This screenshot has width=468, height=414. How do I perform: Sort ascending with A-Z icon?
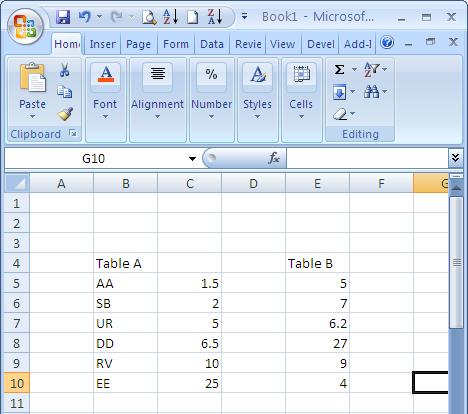171,17
